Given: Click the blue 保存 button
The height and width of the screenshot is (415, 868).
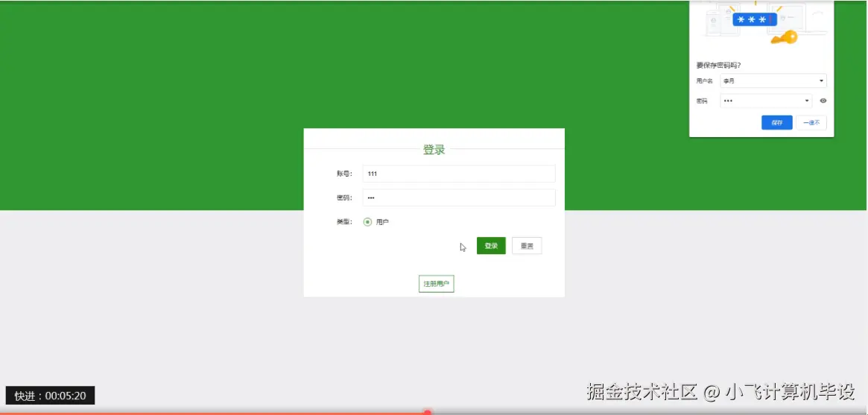Looking at the screenshot, I should (x=776, y=123).
